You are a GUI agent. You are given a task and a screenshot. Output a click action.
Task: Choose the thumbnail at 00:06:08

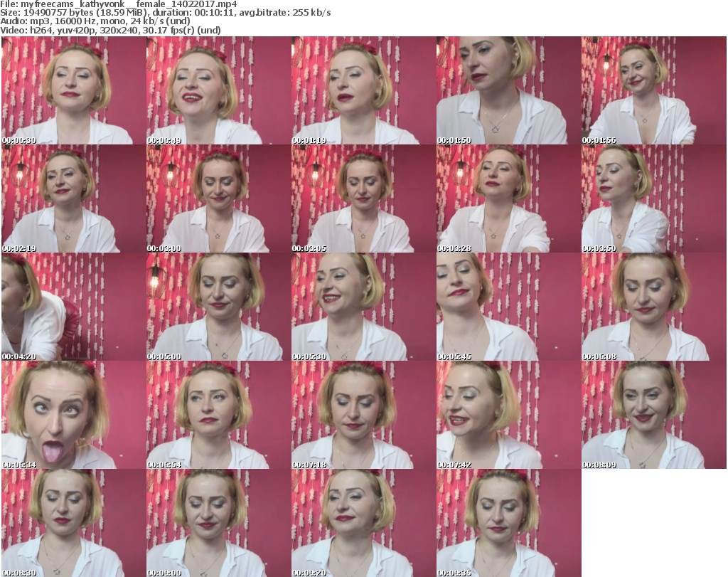click(x=654, y=307)
